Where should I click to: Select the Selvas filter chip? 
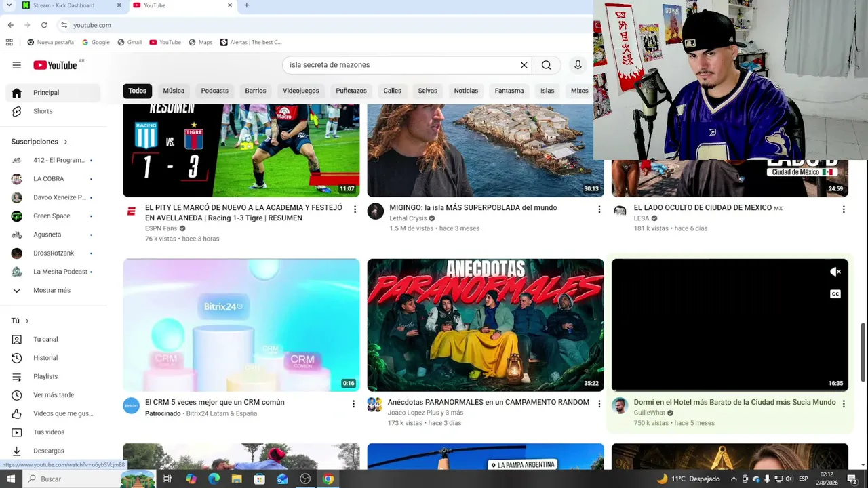click(428, 91)
